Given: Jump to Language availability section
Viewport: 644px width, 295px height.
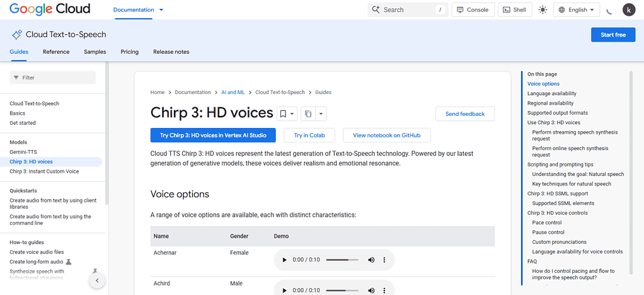Looking at the screenshot, I should tap(551, 94).
